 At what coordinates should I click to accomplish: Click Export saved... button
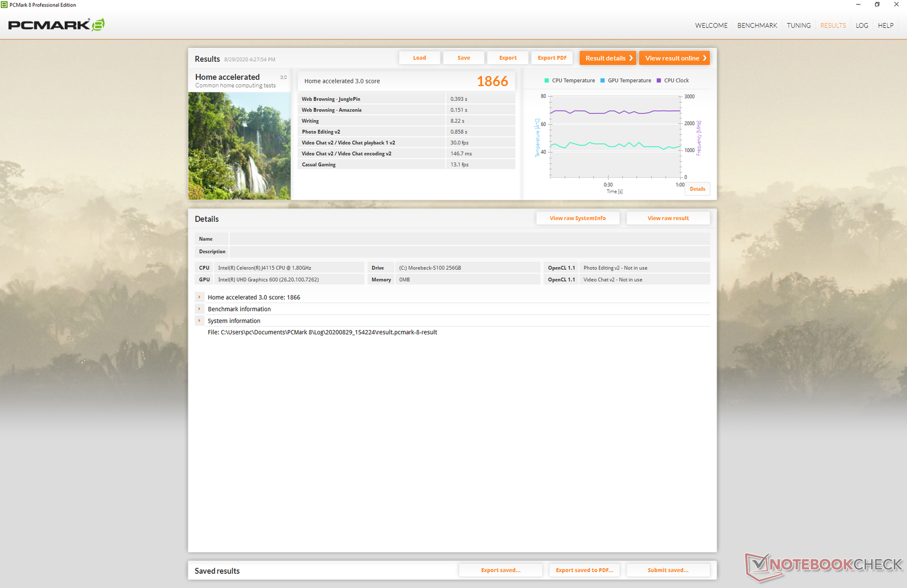[501, 570]
